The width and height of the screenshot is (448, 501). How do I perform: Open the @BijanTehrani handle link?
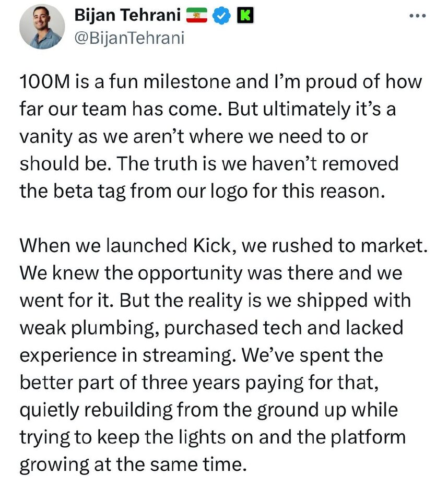pos(129,39)
